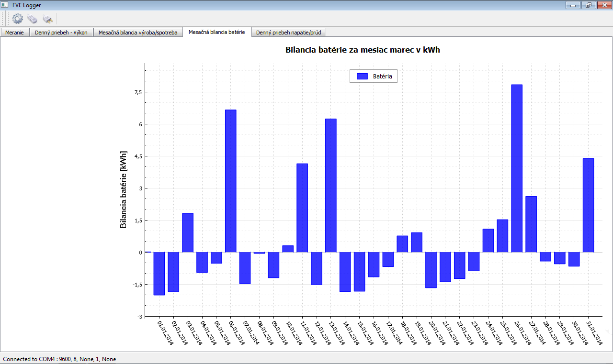Click the tallest bar for 26.01.2014
Image resolution: width=613 pixels, height=364 pixels.
(x=517, y=167)
